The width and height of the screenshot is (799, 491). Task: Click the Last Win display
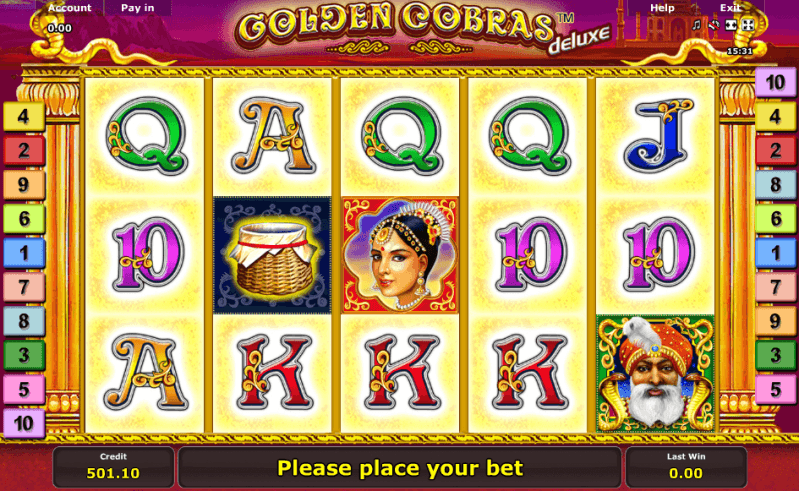pos(686,467)
